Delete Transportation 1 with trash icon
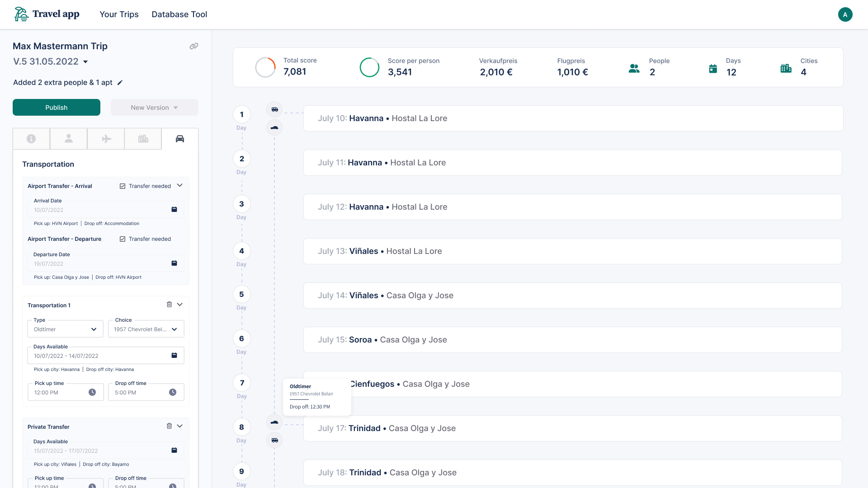 pyautogui.click(x=169, y=305)
